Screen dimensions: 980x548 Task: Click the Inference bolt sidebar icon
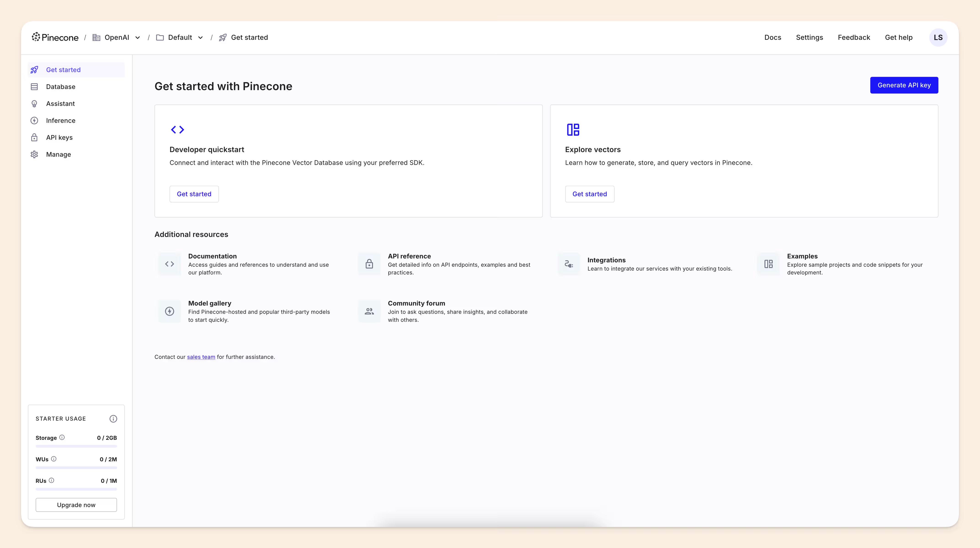[x=34, y=121]
